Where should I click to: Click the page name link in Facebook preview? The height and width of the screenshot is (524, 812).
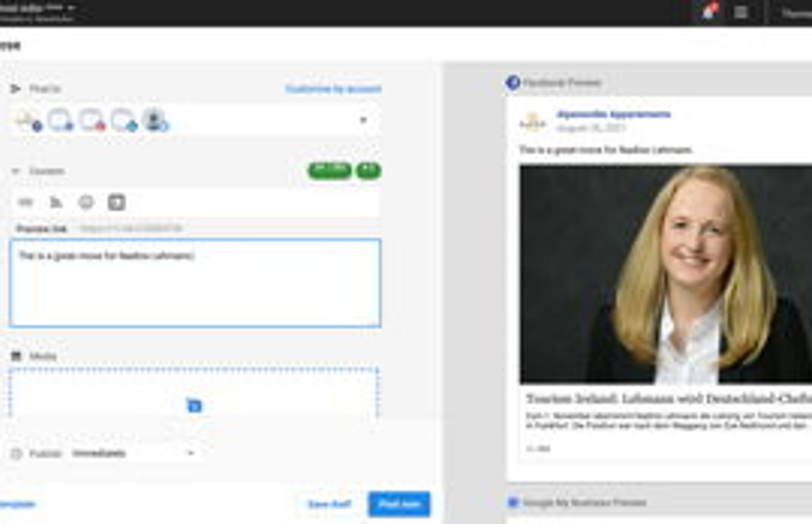pos(614,114)
